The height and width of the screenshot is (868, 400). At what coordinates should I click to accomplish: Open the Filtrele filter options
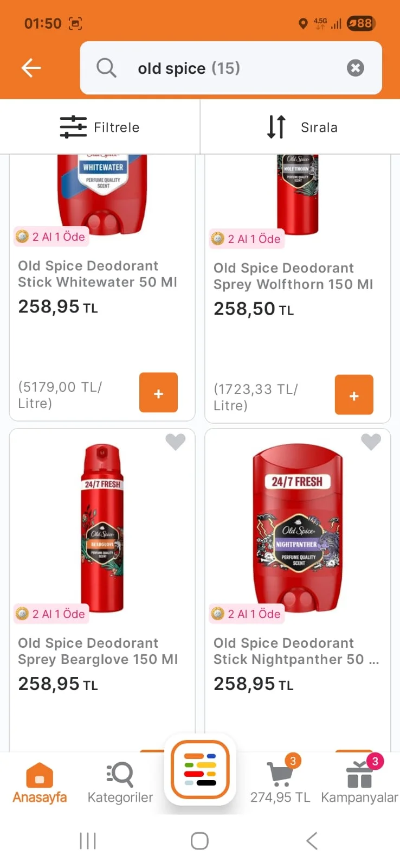click(100, 127)
